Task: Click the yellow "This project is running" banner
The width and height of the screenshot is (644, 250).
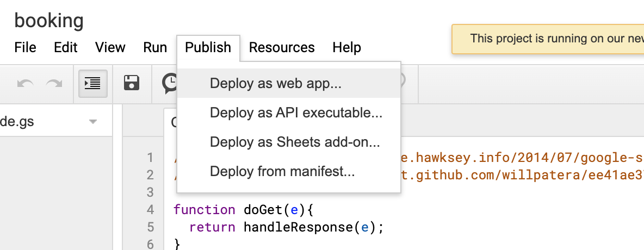Action: 549,39
